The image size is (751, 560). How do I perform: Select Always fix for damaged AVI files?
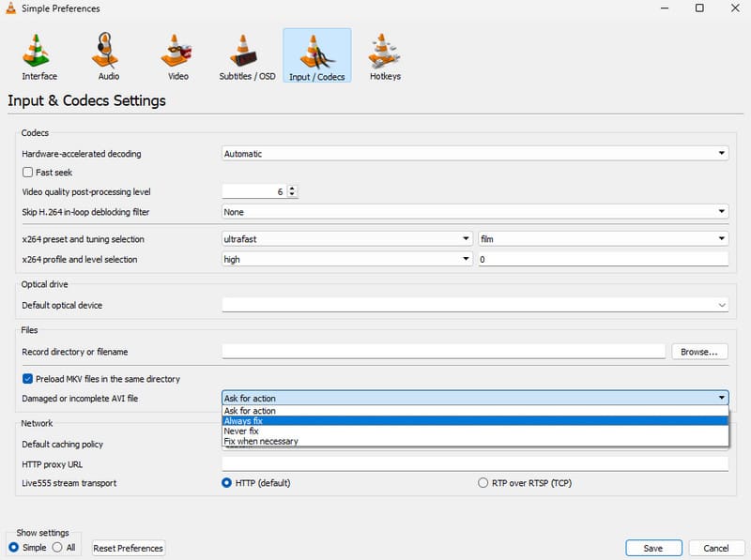pos(282,420)
